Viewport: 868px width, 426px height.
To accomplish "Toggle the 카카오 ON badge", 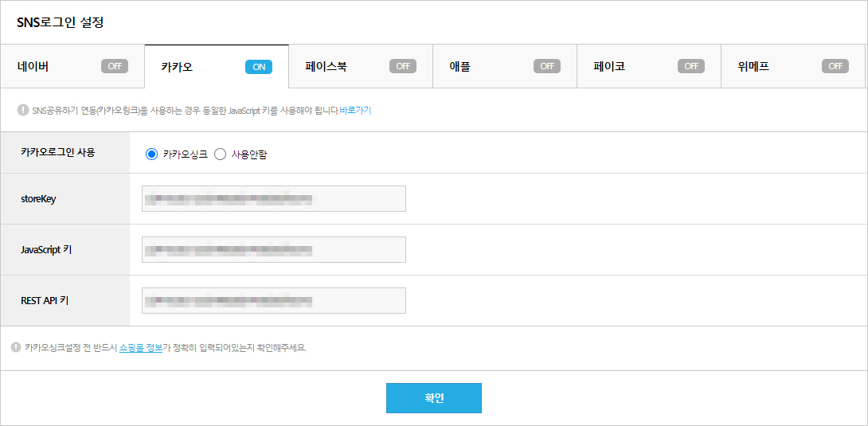I will click(x=259, y=67).
